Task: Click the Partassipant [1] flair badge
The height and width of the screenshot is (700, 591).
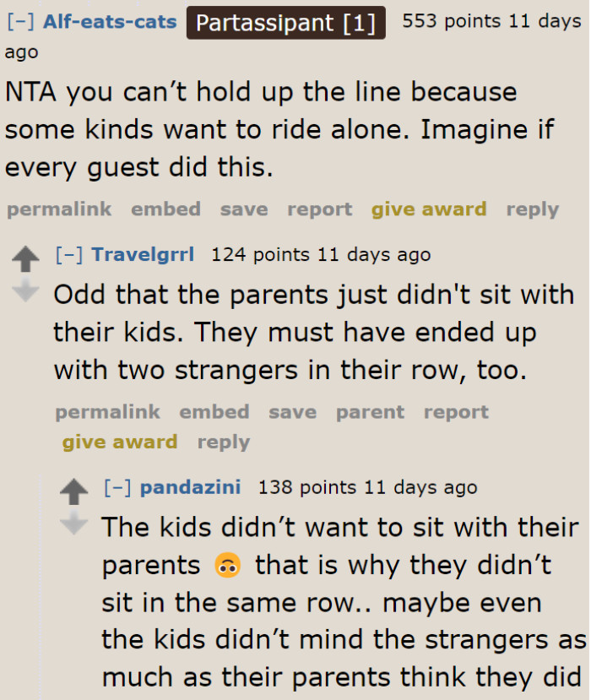Action: [x=285, y=22]
